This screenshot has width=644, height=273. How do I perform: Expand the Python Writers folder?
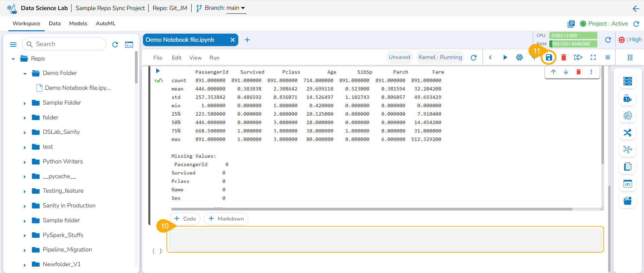point(25,162)
